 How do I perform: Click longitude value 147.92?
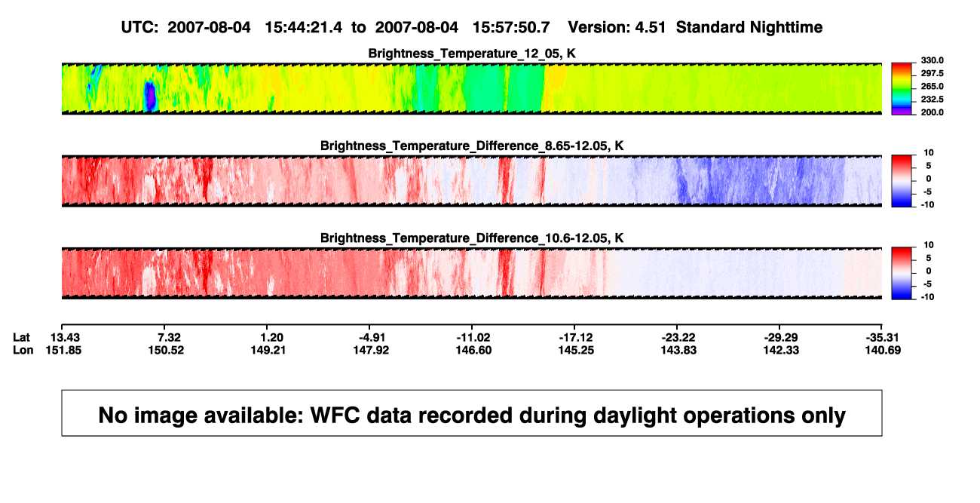click(x=372, y=350)
